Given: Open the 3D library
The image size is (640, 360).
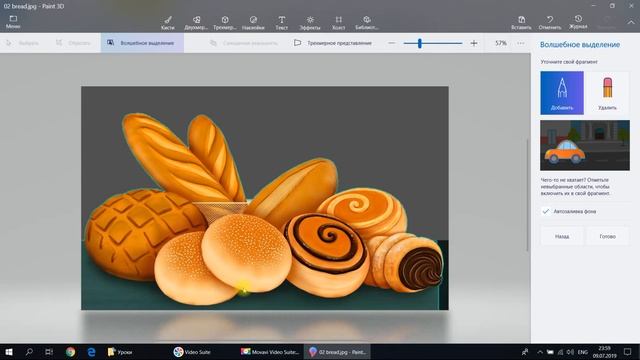Looking at the screenshot, I should (367, 23).
